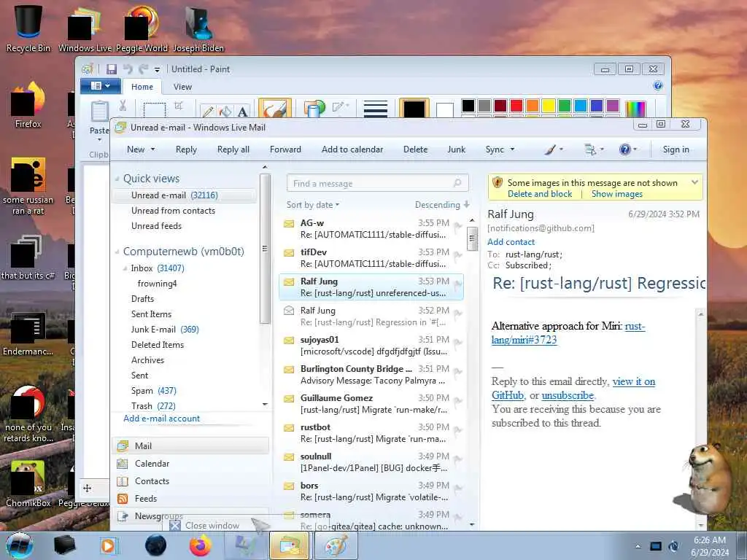This screenshot has width=747, height=560.
Task: Select Unread from contacts quick view
Action: tap(173, 211)
